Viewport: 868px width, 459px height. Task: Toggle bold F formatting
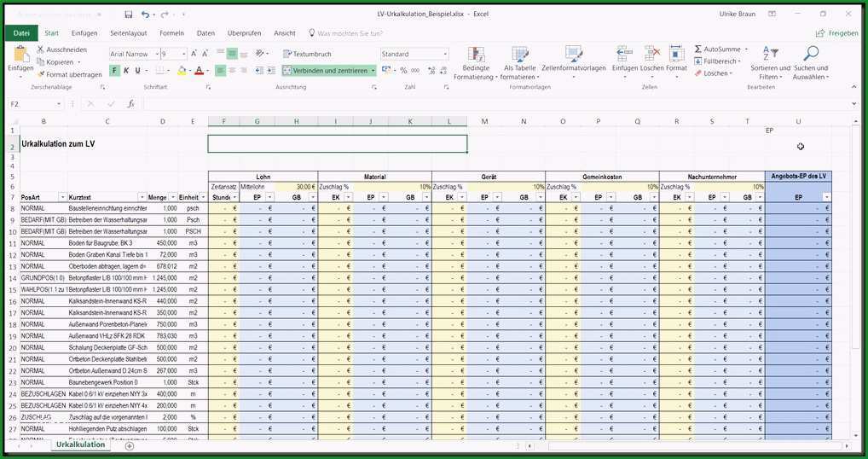click(114, 70)
